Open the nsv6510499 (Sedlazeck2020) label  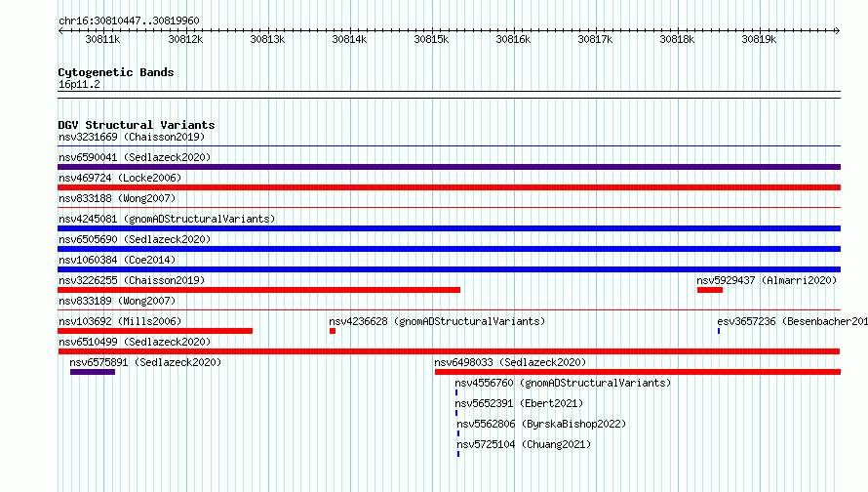pyautogui.click(x=135, y=342)
